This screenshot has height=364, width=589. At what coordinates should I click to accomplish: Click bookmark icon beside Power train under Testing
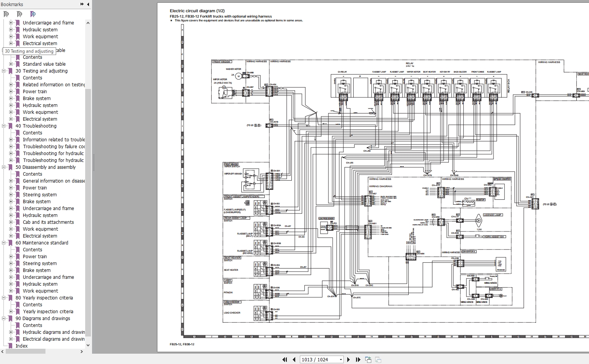point(18,92)
